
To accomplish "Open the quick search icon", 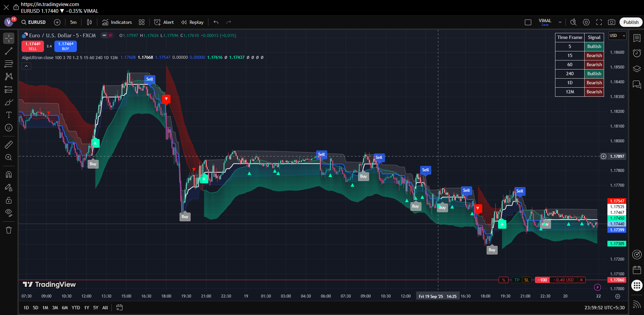I will click(574, 22).
